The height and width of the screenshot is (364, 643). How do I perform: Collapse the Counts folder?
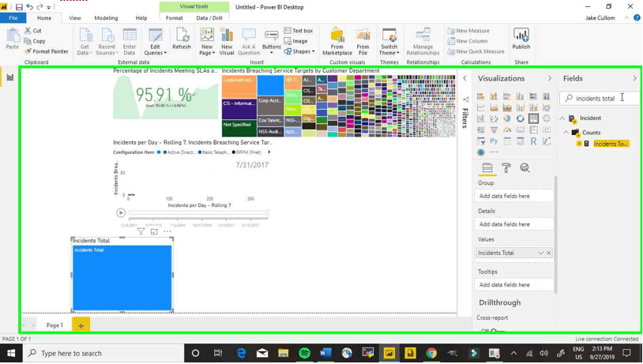pos(566,133)
